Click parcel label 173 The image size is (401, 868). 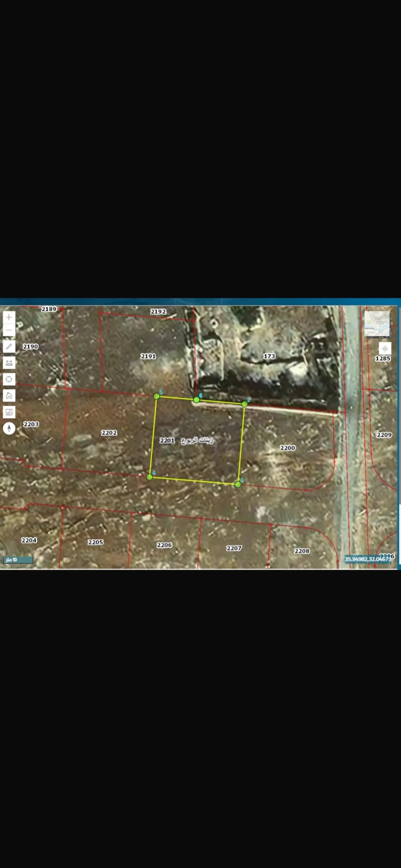coord(270,356)
